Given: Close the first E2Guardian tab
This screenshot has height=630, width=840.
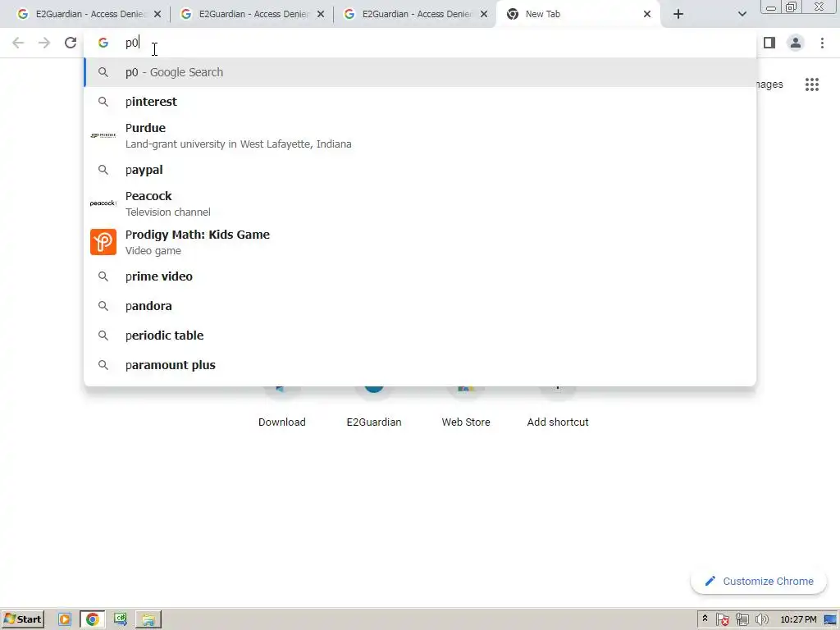Looking at the screenshot, I should point(157,14).
